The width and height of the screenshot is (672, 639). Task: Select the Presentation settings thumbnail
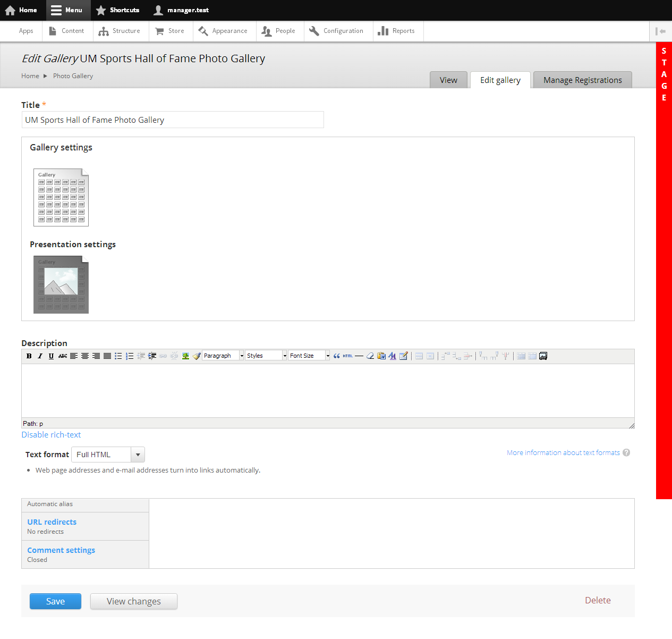coord(61,285)
